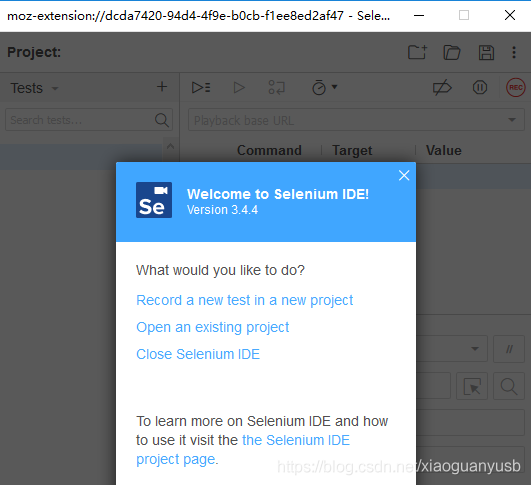Click the step over command icon
Viewport: 531px width, 485px height.
277,87
